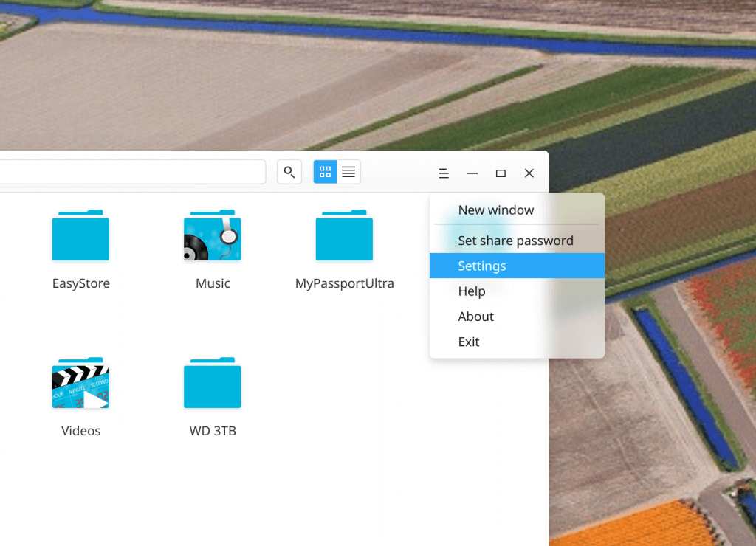The height and width of the screenshot is (546, 756).
Task: Click Help in the menu
Action: coord(472,291)
